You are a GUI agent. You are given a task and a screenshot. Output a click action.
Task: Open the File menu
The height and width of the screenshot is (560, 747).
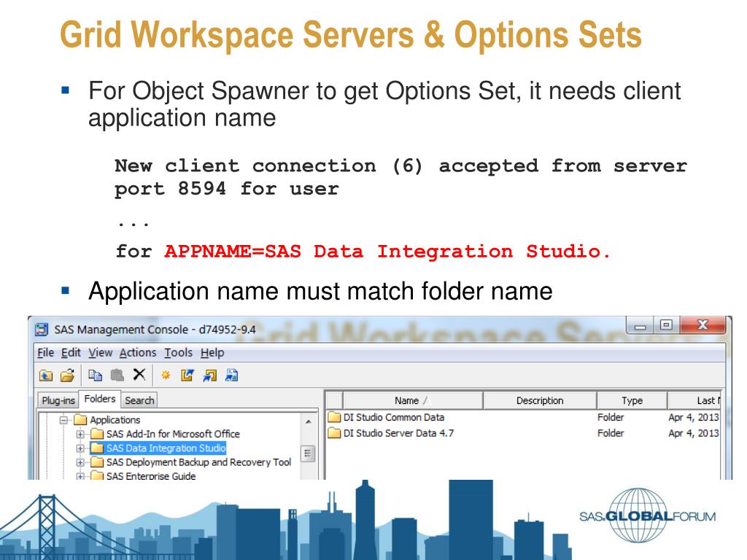click(x=45, y=352)
